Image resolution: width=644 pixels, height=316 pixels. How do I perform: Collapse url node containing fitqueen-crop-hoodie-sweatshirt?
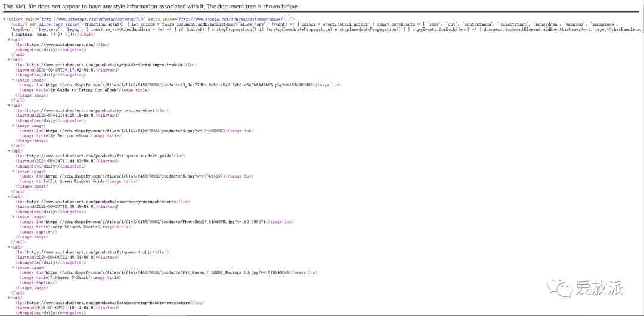click(9, 298)
